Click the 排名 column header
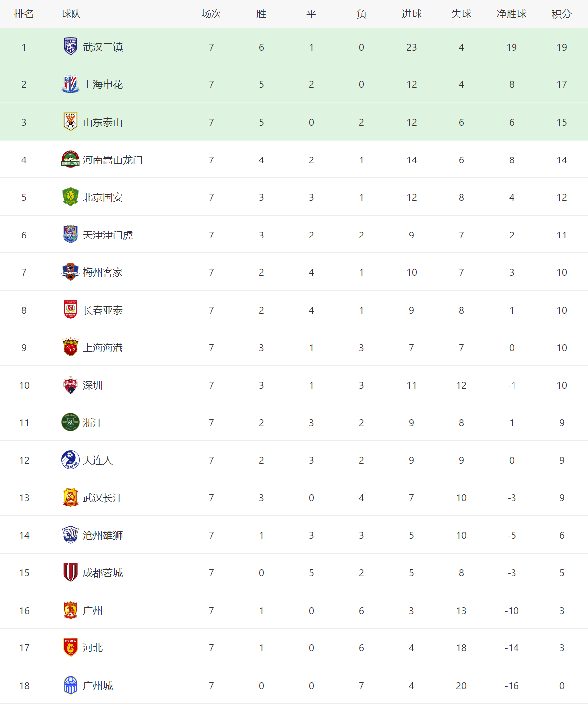Screen dimensions: 588x715 coord(24,14)
